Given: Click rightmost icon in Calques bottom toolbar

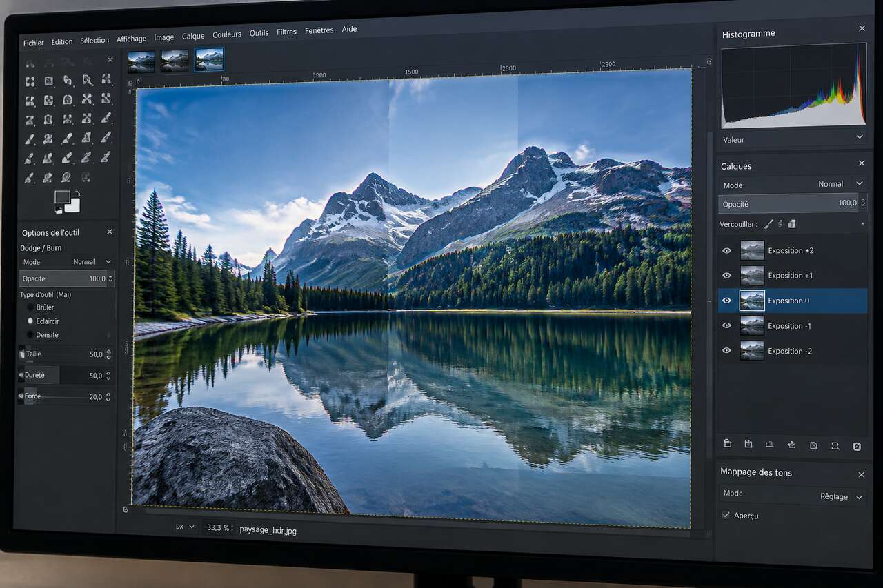Looking at the screenshot, I should (857, 446).
